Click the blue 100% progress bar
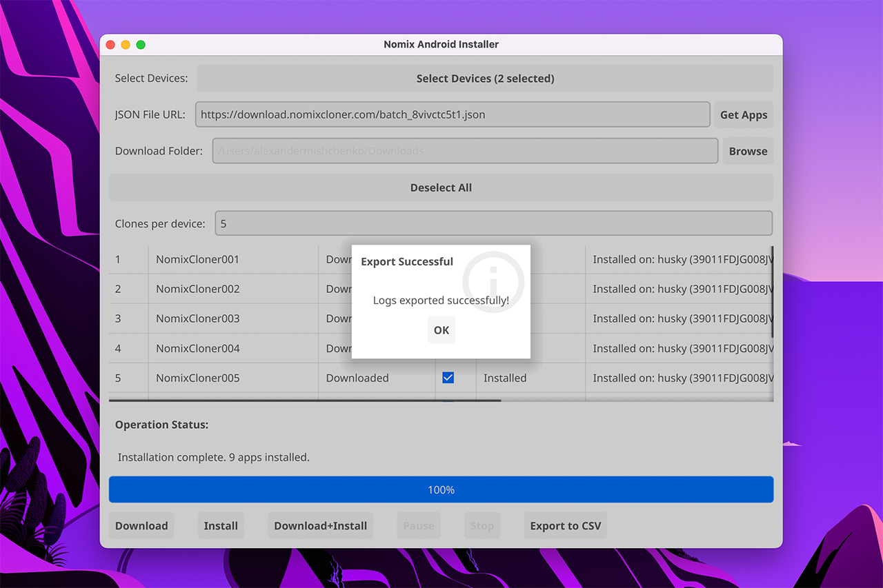Viewport: 883px width, 588px height. point(441,489)
